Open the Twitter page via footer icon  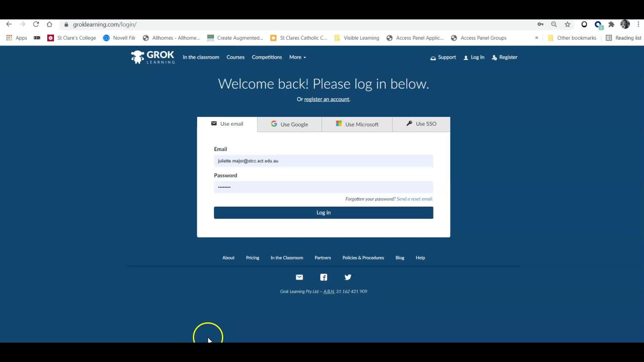point(348,277)
